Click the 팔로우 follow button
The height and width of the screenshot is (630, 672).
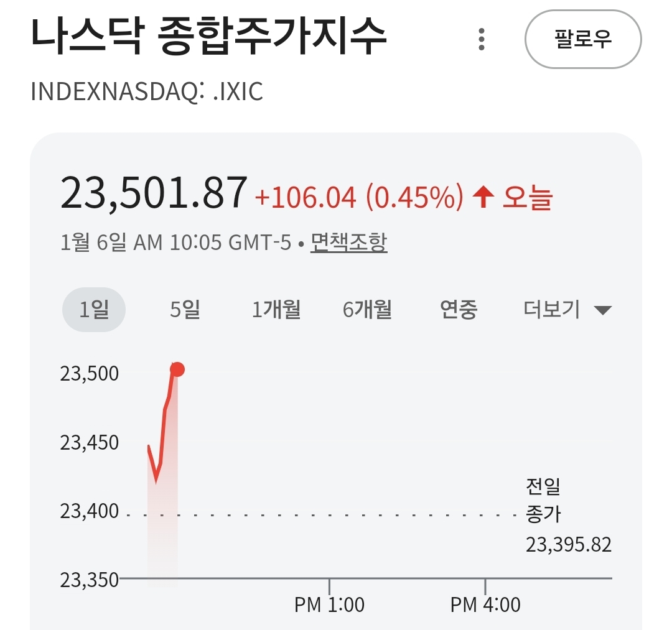[x=583, y=39]
